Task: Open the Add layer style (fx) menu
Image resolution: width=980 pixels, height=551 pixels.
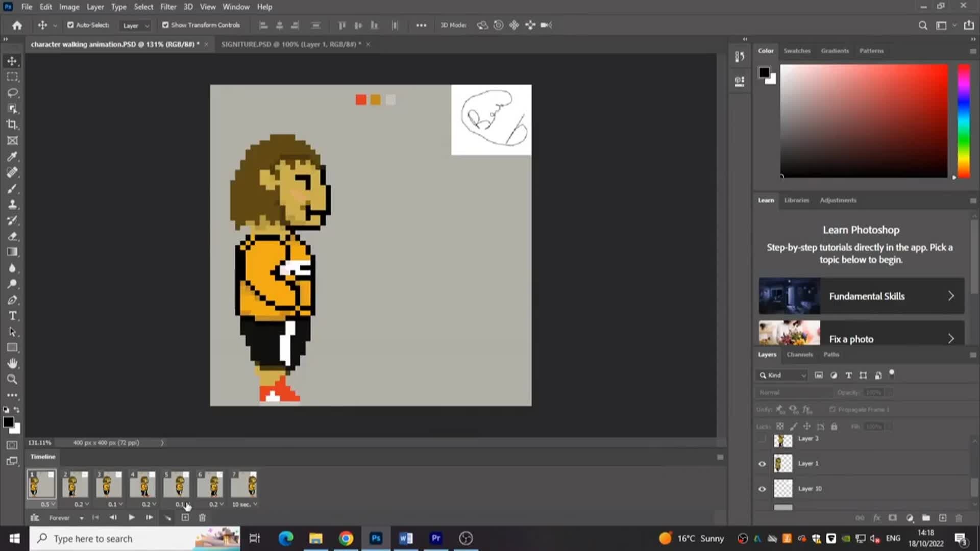Action: [x=877, y=517]
